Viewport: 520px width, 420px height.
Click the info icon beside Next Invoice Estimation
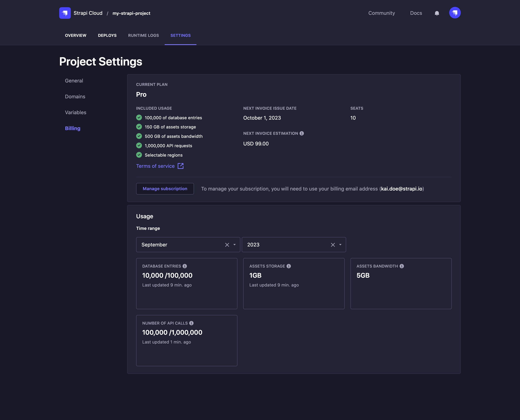click(302, 133)
